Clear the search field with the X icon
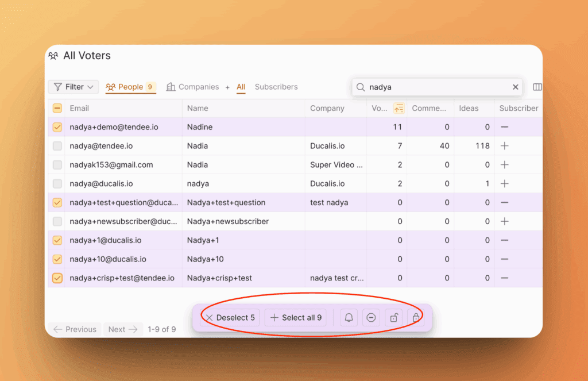 (x=515, y=87)
